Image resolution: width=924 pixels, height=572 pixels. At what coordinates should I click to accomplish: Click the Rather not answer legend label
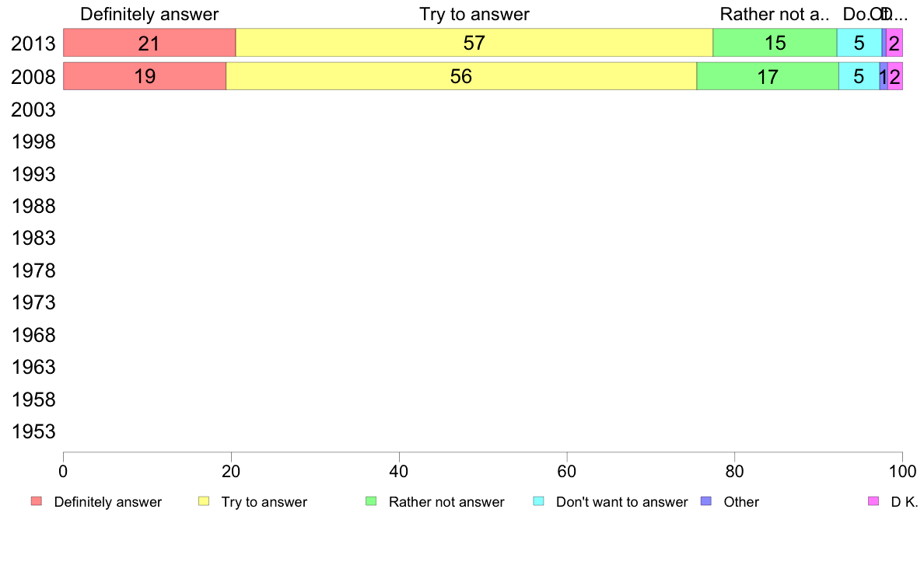[446, 502]
